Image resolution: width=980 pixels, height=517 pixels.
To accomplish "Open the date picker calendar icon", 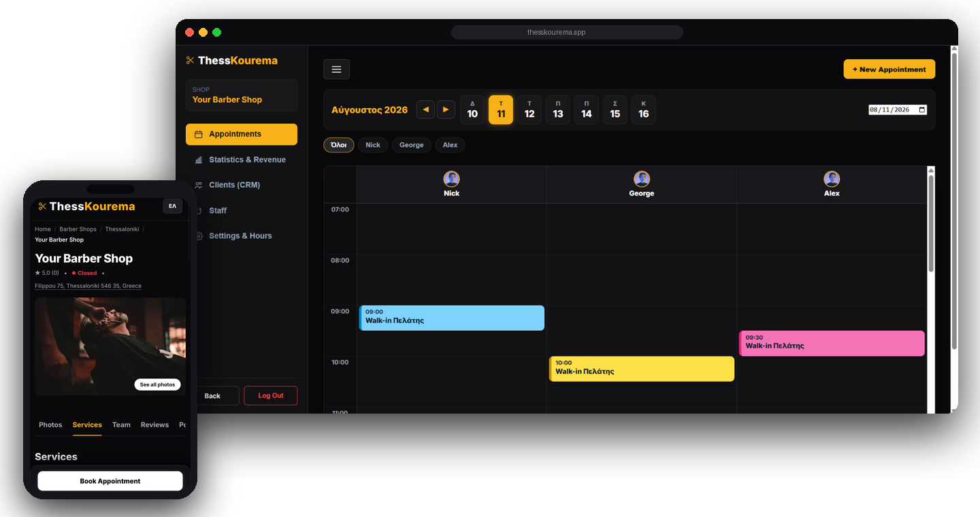I will [x=922, y=110].
